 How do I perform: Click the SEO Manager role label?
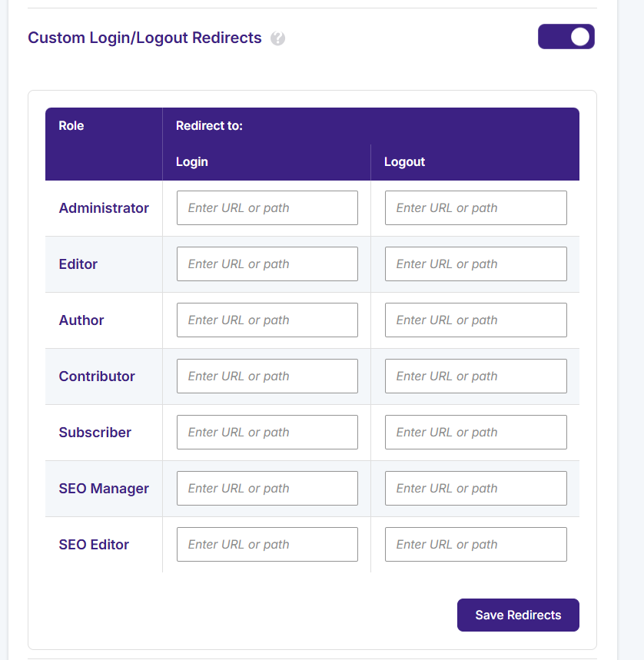coord(104,488)
